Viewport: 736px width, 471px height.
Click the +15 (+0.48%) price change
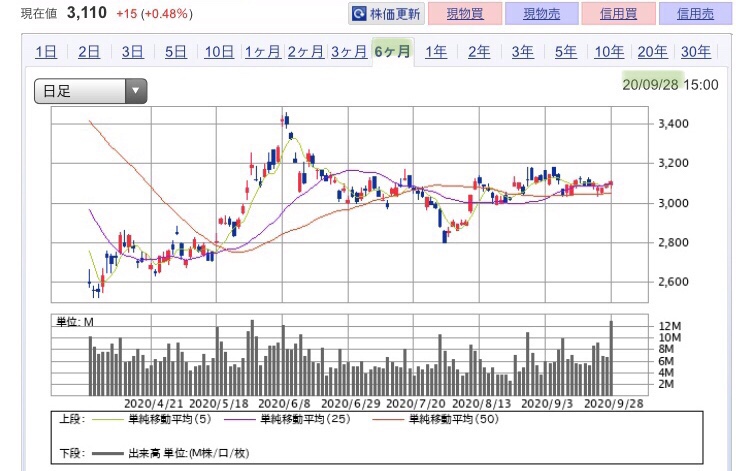(154, 14)
